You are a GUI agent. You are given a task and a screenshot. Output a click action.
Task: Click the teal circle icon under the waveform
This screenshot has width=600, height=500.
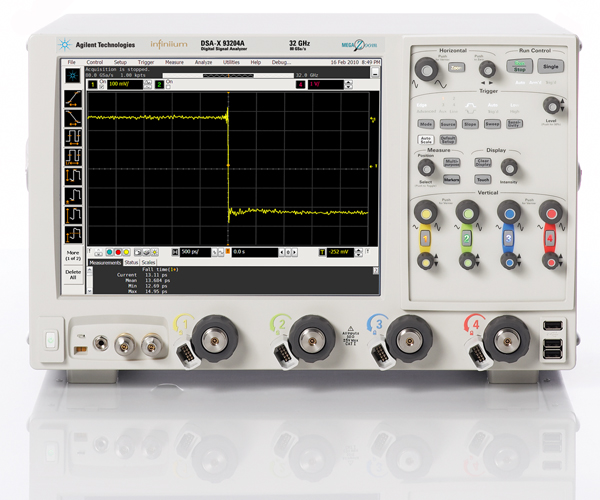[109, 252]
